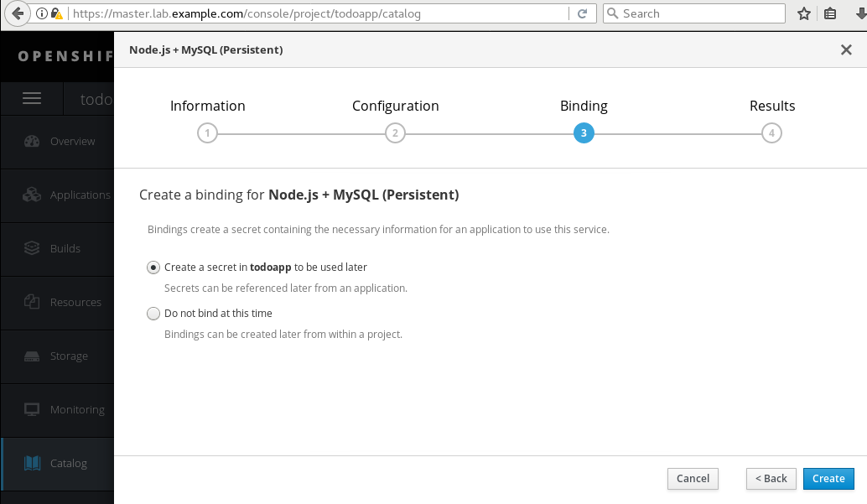This screenshot has height=504, width=867.
Task: Select 'Do not bind at this time' radio
Action: [x=153, y=314]
